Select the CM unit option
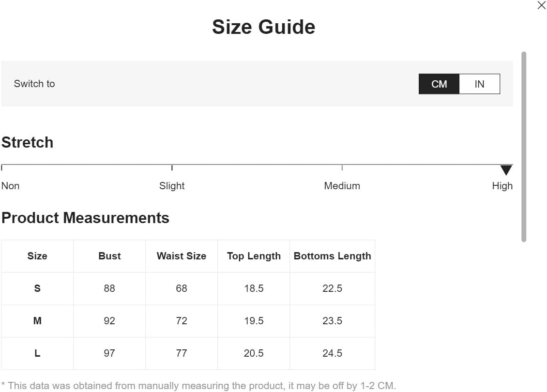 click(x=439, y=84)
